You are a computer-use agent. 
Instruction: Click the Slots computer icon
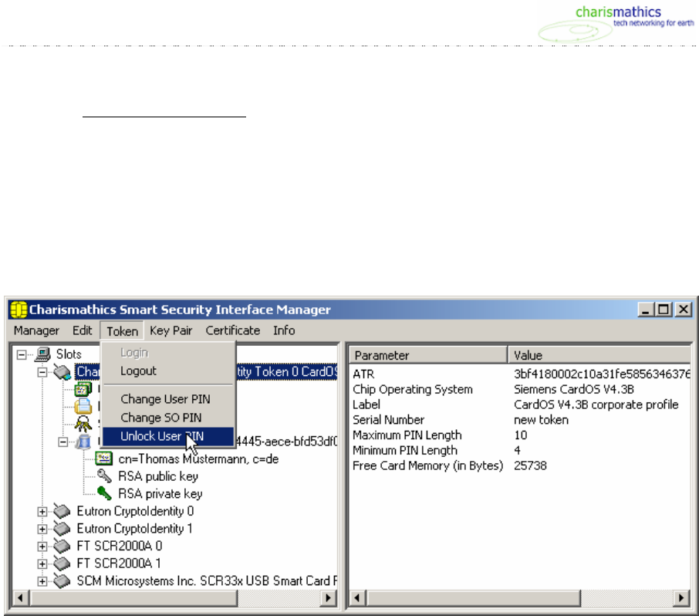click(x=42, y=354)
